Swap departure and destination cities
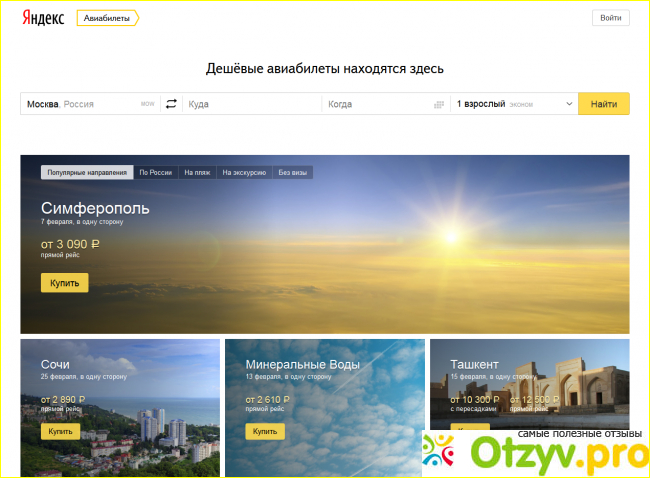The height and width of the screenshot is (478, 650). coord(171,104)
